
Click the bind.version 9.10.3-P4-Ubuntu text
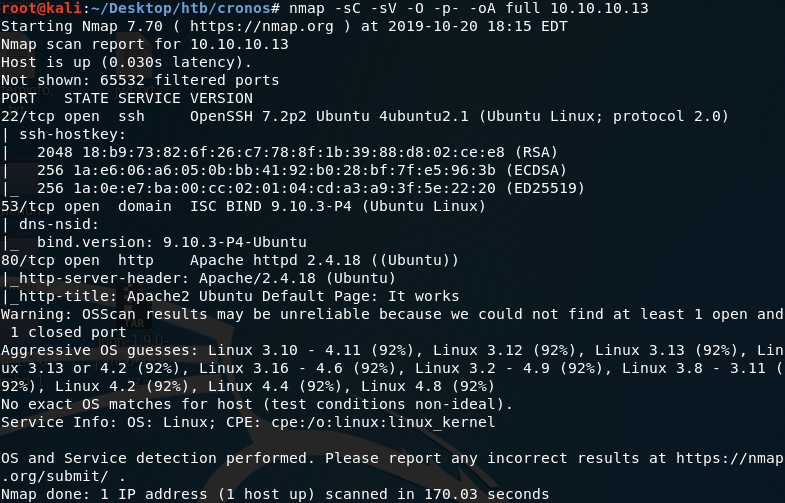172,242
